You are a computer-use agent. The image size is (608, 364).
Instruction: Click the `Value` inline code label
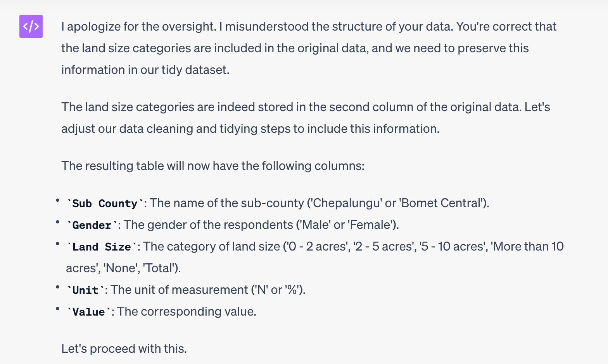point(88,312)
